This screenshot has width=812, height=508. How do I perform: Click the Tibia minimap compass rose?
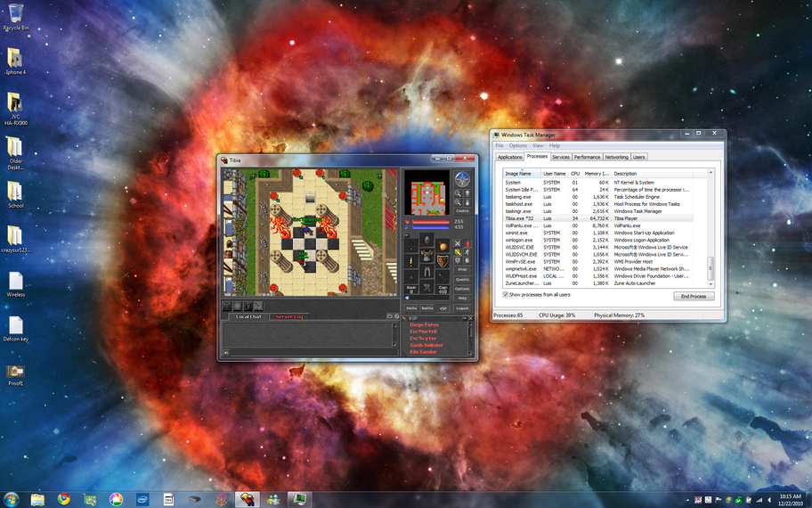point(462,179)
